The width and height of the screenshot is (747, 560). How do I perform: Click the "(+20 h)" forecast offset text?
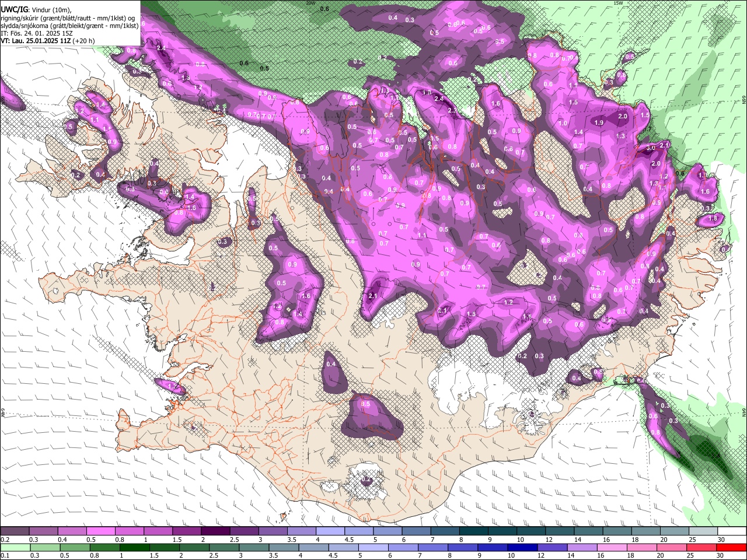(82, 40)
